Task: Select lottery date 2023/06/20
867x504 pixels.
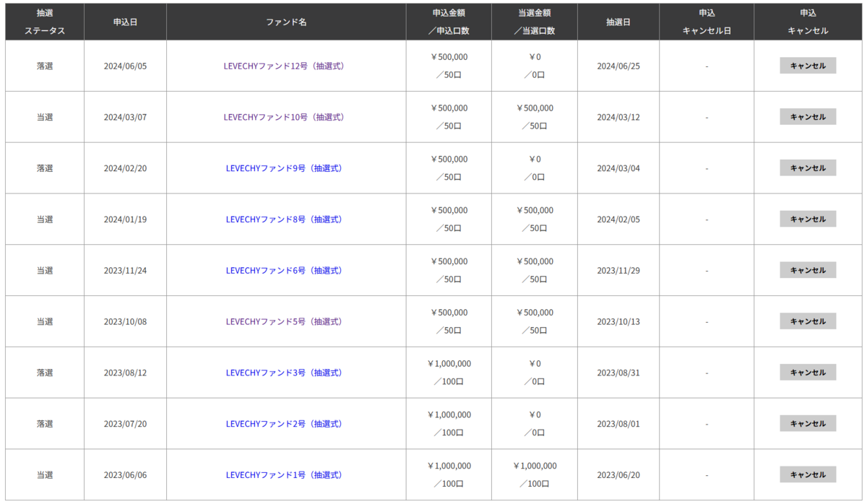Action: (x=618, y=475)
